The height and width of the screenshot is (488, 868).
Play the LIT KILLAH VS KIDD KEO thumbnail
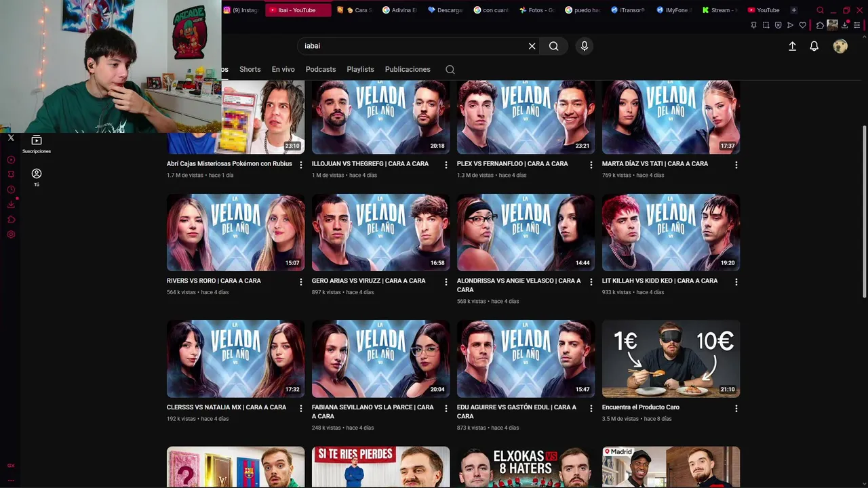tap(671, 232)
